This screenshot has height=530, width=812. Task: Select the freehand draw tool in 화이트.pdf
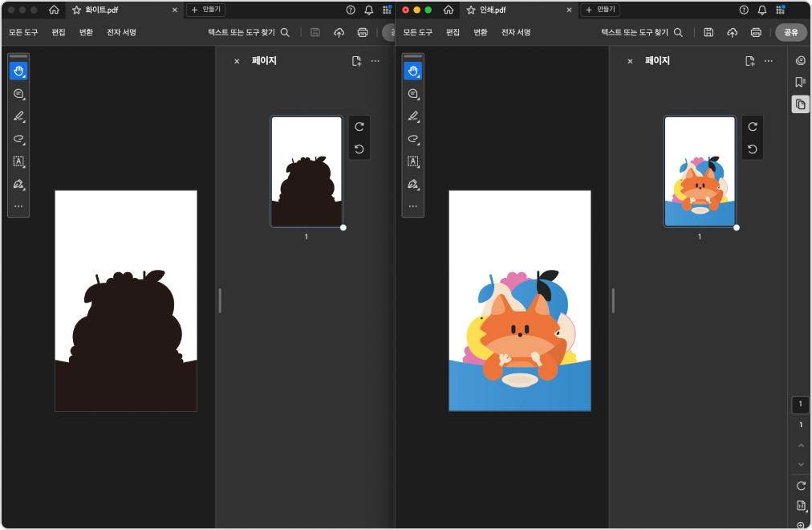point(18,138)
